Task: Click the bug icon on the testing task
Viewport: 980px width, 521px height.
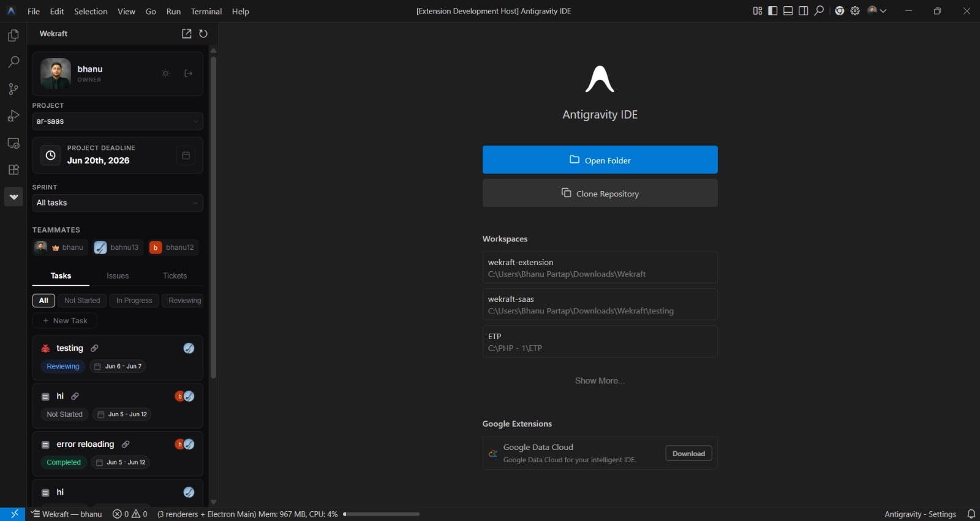Action: (45, 348)
